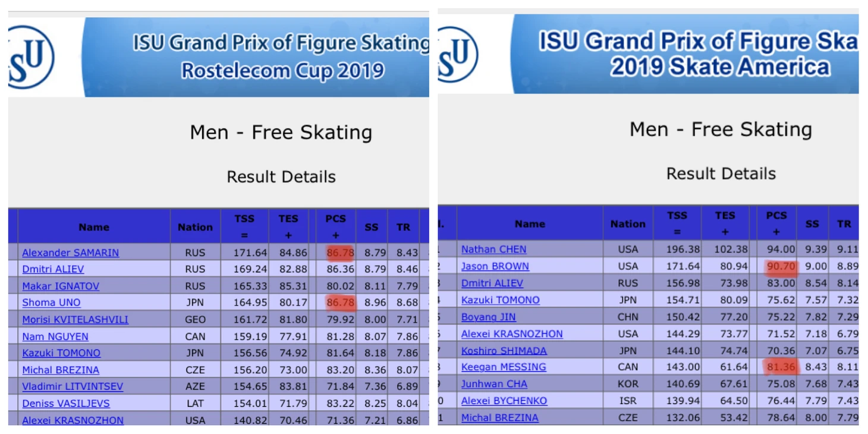868x434 pixels.
Task: Click PCS column header in left table
Action: click(x=335, y=227)
